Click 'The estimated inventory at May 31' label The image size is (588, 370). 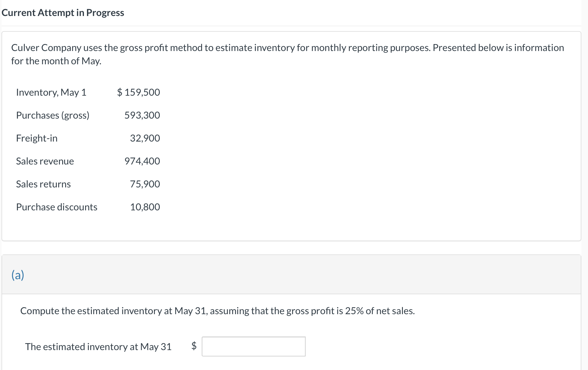point(98,347)
